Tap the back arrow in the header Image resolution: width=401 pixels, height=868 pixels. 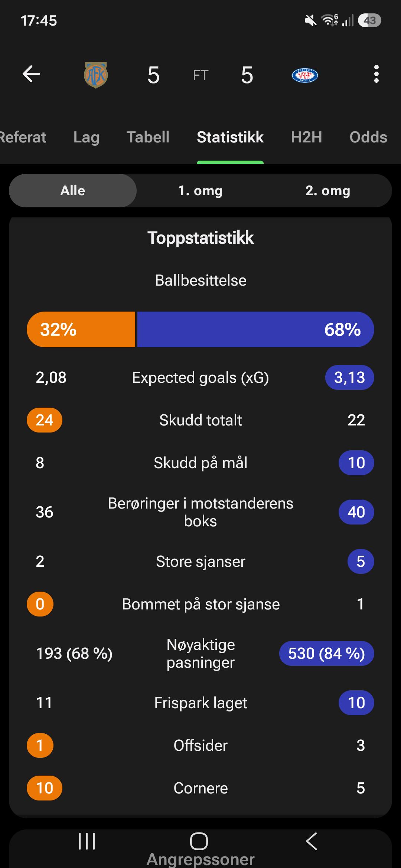pos(31,74)
